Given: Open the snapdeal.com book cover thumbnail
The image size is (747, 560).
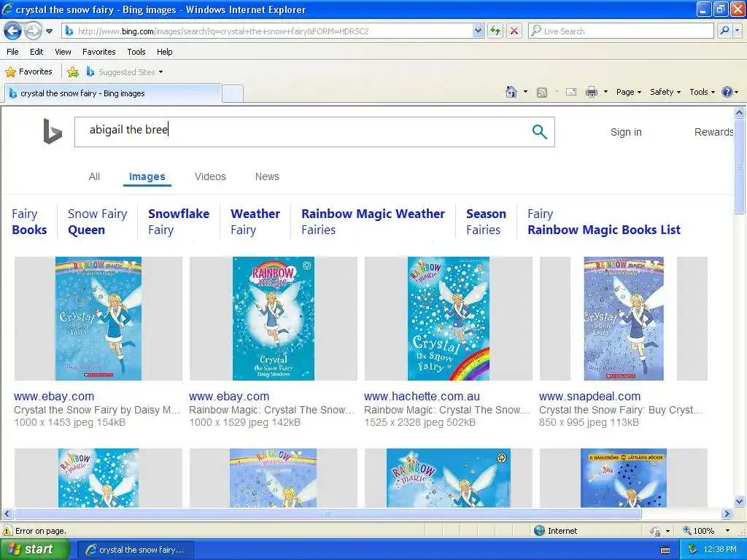Looking at the screenshot, I should [x=624, y=319].
